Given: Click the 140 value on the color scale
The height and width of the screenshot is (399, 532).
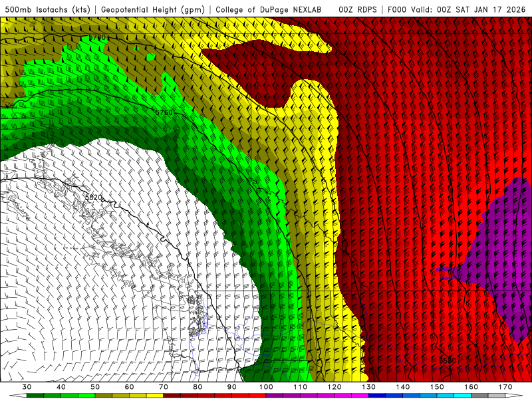Looking at the screenshot, I should pos(403,387).
